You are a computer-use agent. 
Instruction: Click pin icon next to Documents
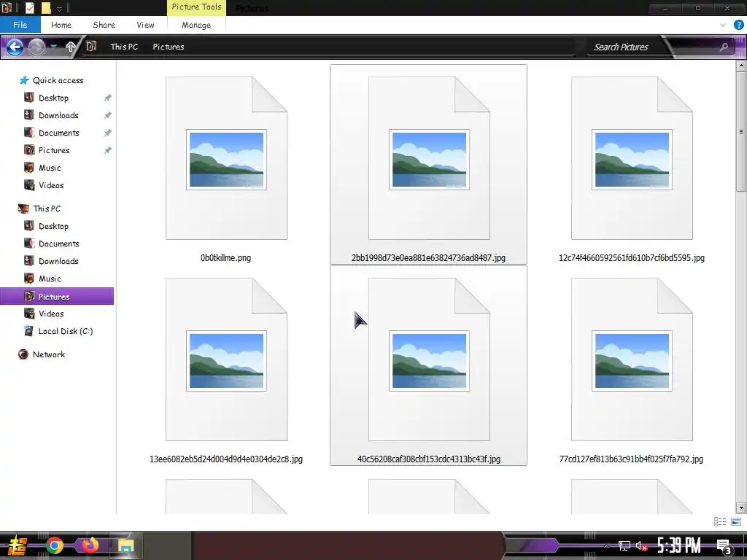coord(108,133)
